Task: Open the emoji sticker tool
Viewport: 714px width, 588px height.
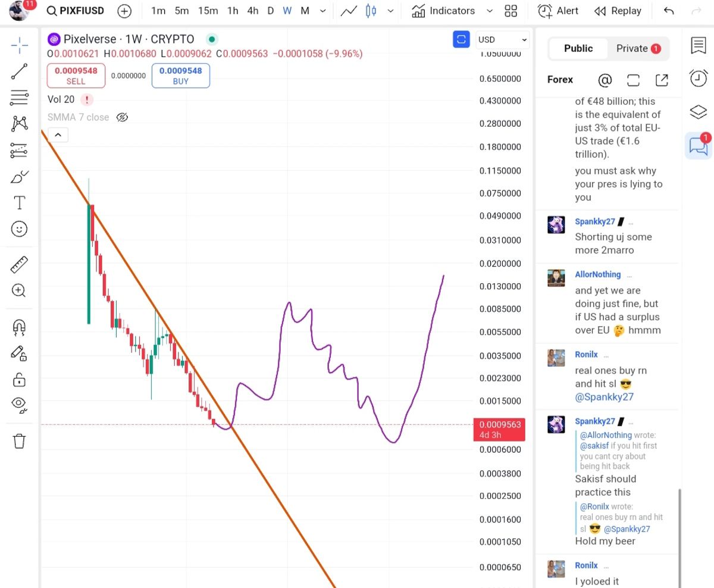Action: pos(19,229)
